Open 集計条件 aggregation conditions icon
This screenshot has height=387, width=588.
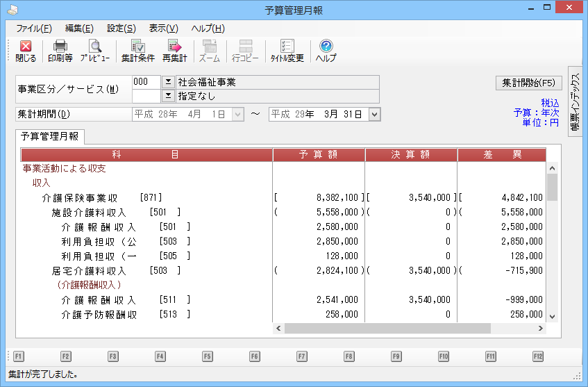(x=137, y=51)
